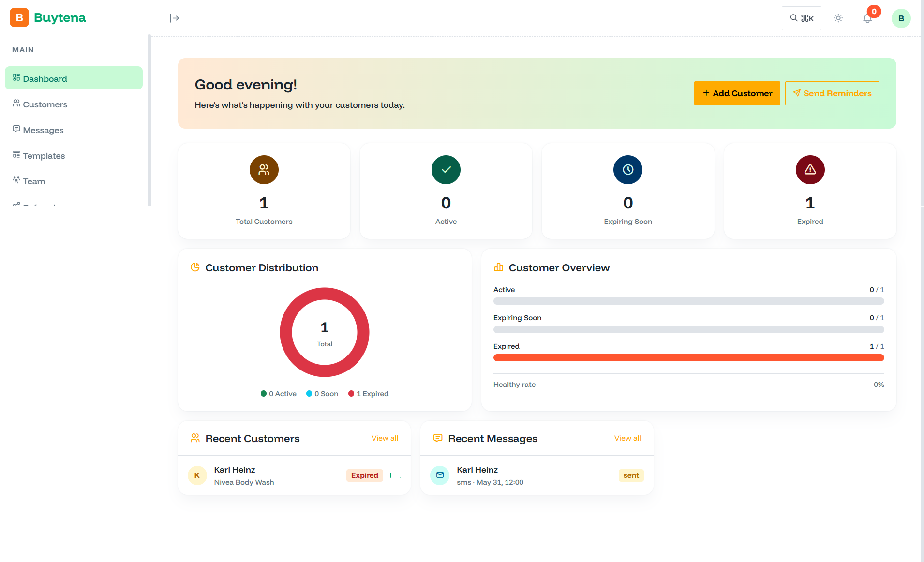Click the mail envelope icon in Recent Messages

[x=440, y=475]
